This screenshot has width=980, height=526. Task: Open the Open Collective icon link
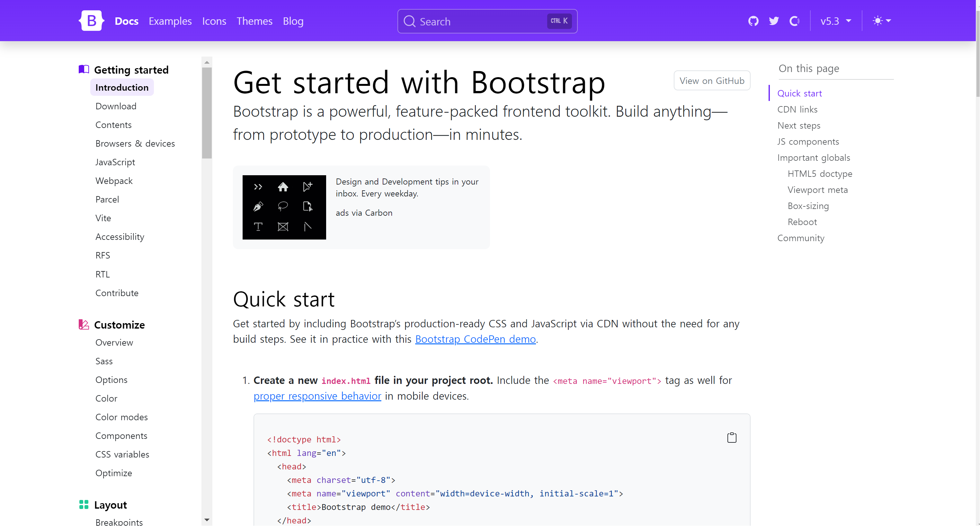[x=794, y=21]
